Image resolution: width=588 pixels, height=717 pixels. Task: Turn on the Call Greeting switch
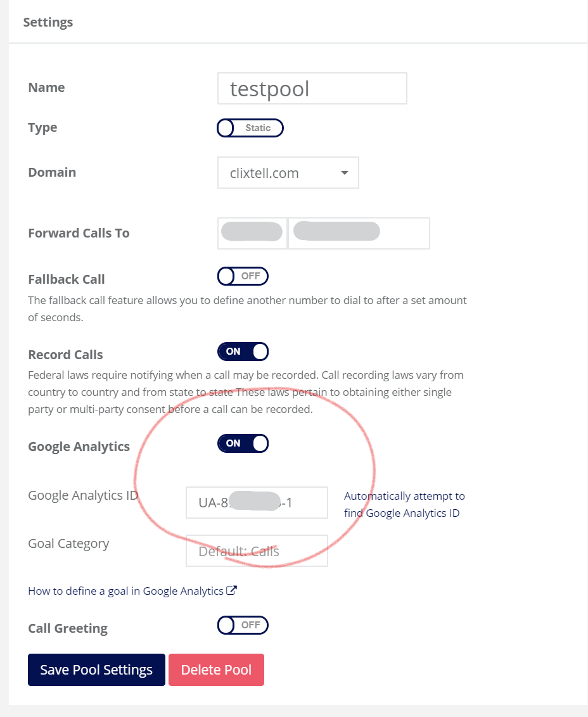pyautogui.click(x=243, y=625)
